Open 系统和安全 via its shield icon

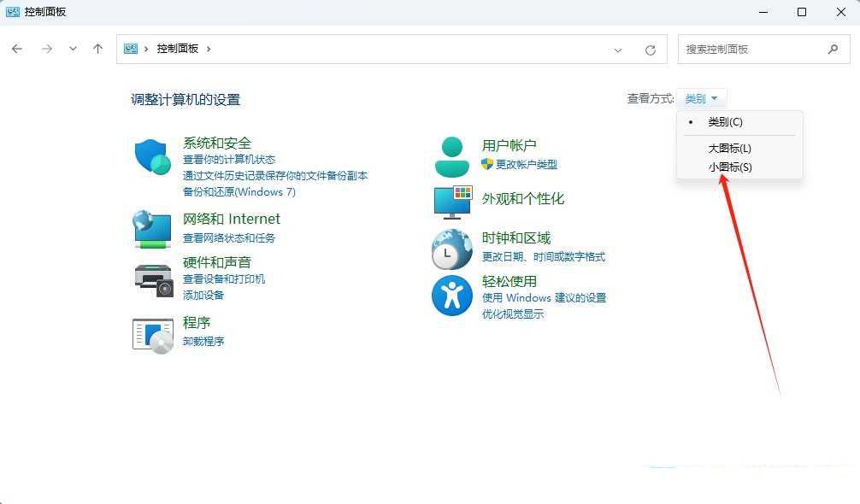152,156
